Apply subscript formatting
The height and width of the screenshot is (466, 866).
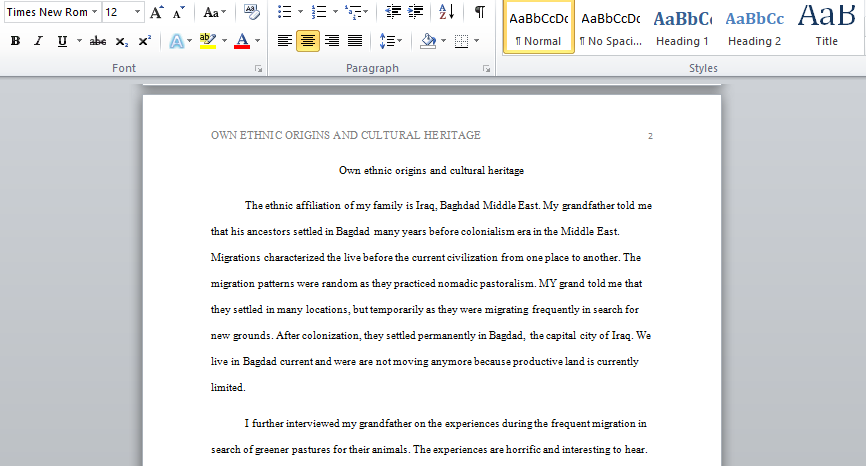click(x=122, y=41)
